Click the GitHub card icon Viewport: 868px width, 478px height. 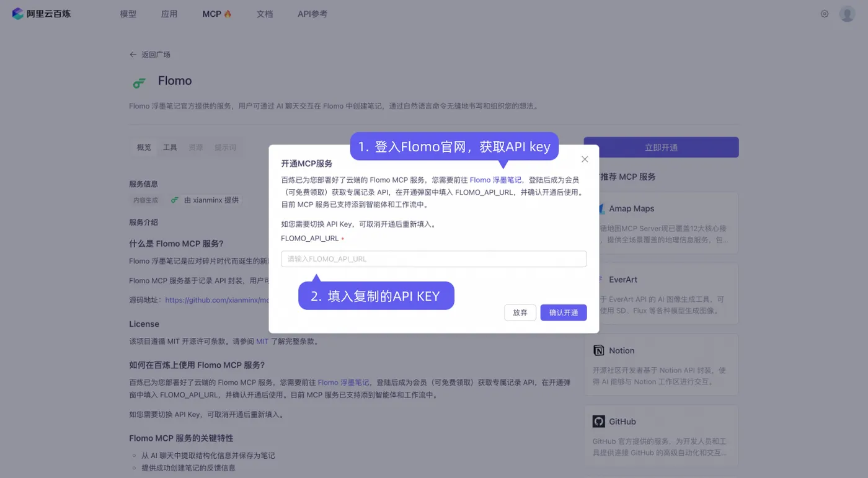(598, 422)
